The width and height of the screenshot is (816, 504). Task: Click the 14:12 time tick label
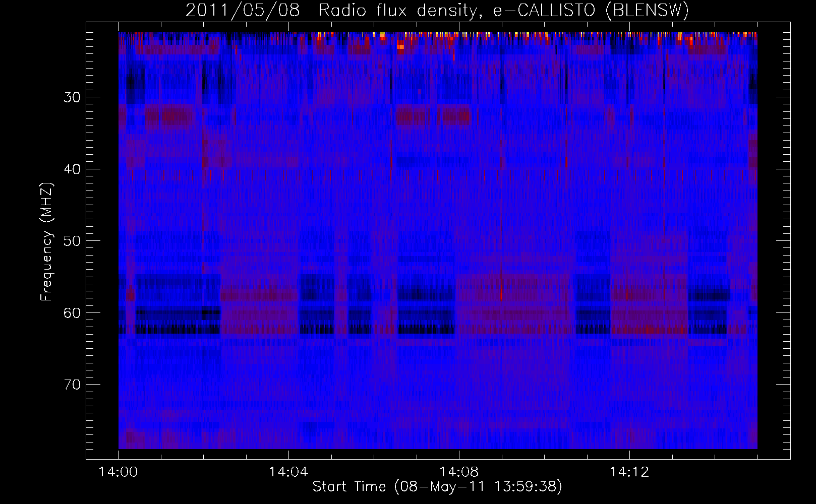(x=629, y=472)
